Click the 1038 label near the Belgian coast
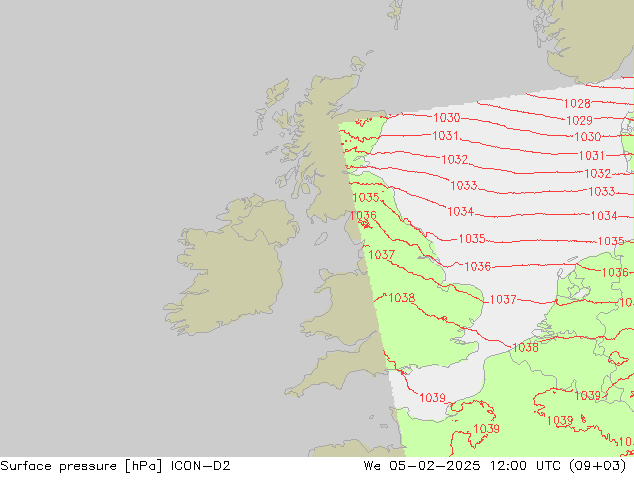 [x=525, y=347]
